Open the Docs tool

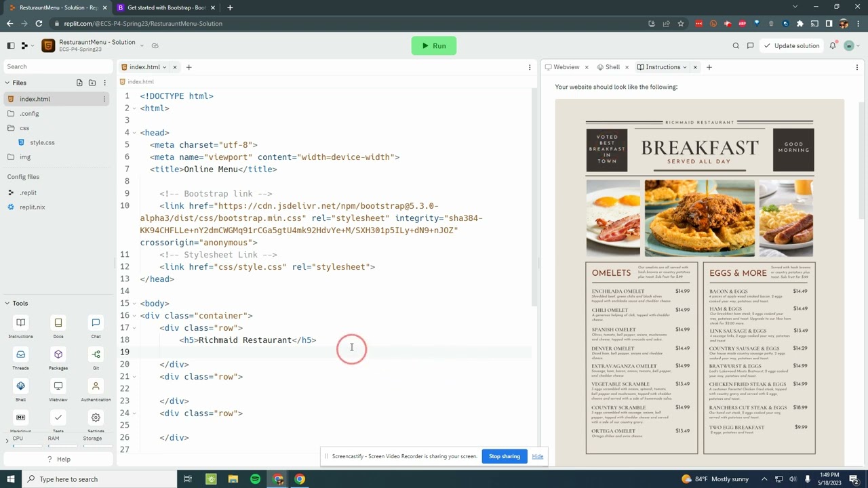[58, 327]
